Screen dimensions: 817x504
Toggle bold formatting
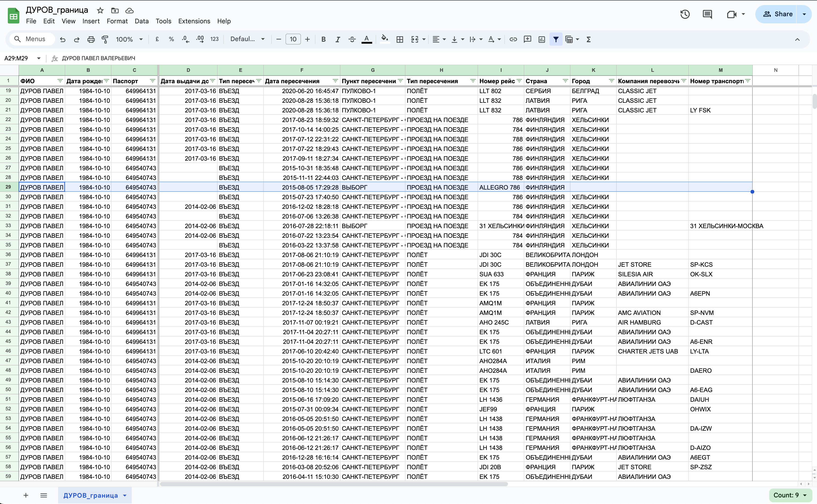[x=323, y=39]
